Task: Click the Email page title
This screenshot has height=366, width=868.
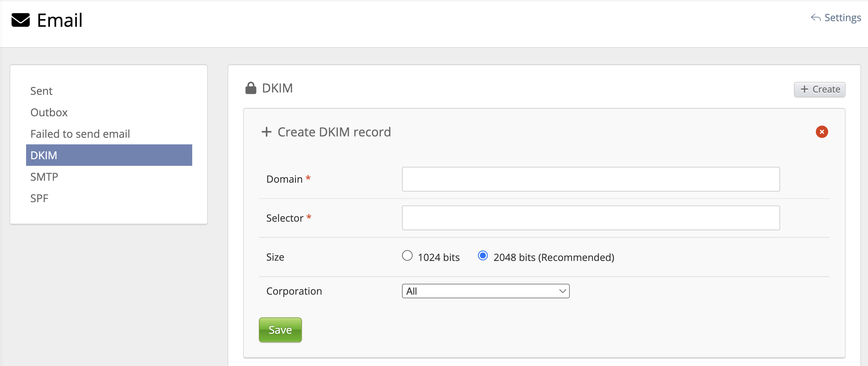Action: (x=60, y=20)
